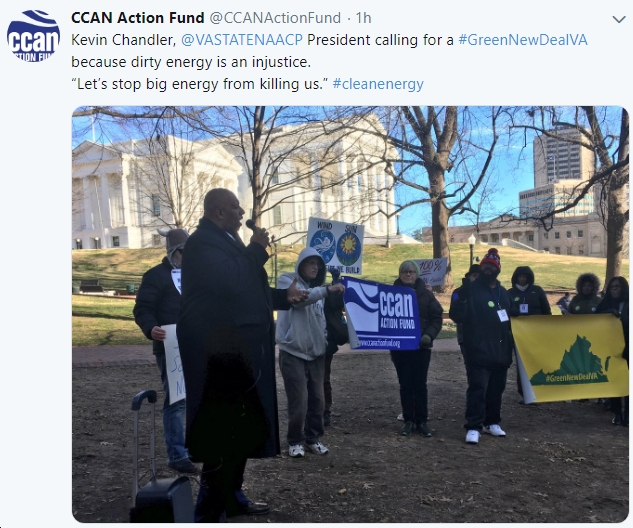633x528 pixels.
Task: Click the Wind Sun sign in the photo
Action: [335, 245]
